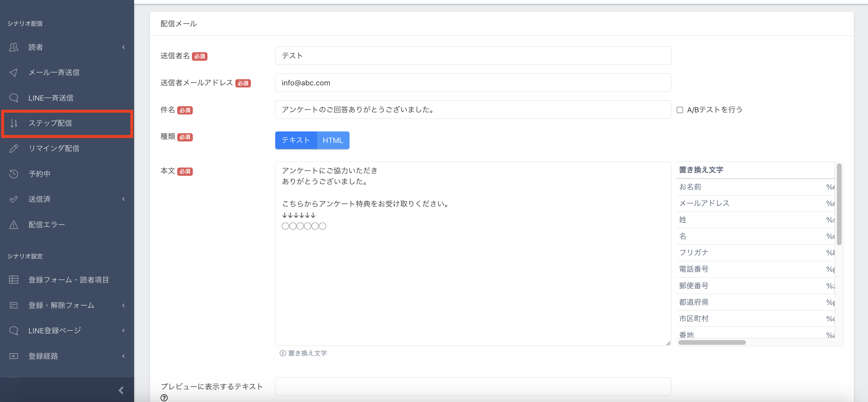Click the paper plane icon for メール一斉送信
868x402 pixels.
[13, 72]
